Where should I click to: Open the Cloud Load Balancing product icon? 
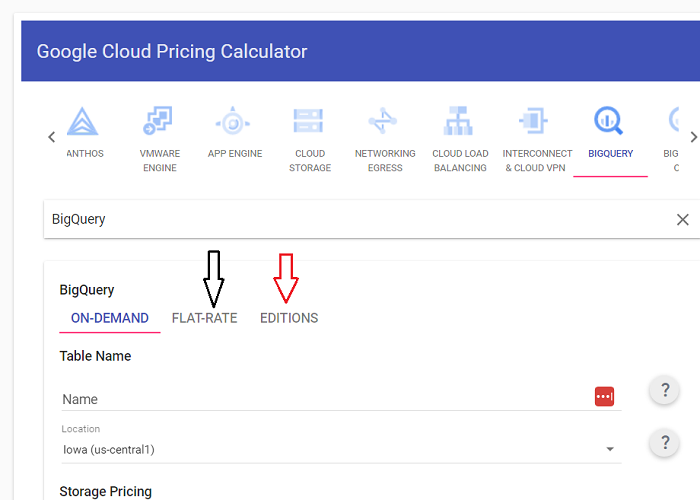pyautogui.click(x=458, y=121)
